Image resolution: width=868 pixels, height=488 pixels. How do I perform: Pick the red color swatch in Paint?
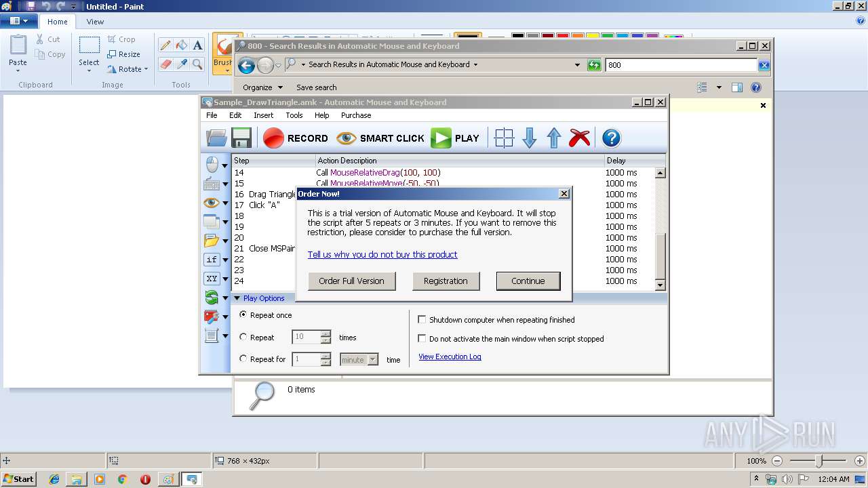point(563,36)
